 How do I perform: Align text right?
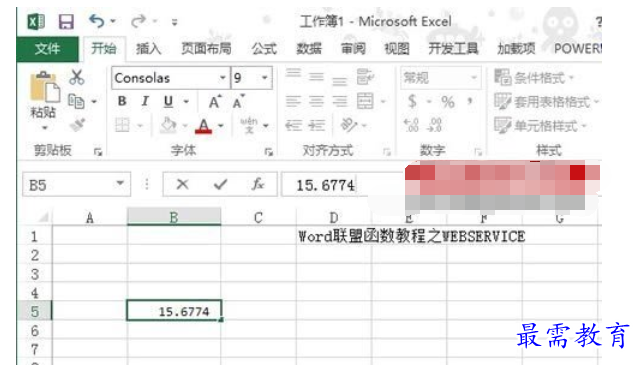[x=339, y=101]
